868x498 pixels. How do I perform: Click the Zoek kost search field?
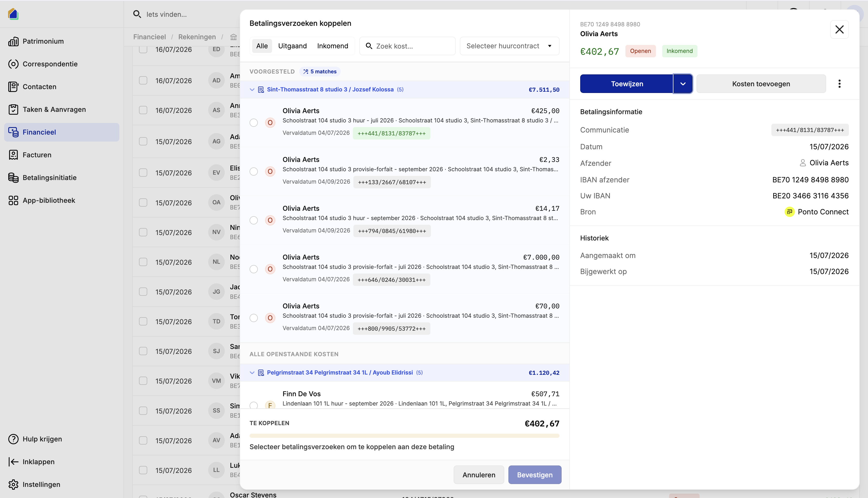(407, 46)
